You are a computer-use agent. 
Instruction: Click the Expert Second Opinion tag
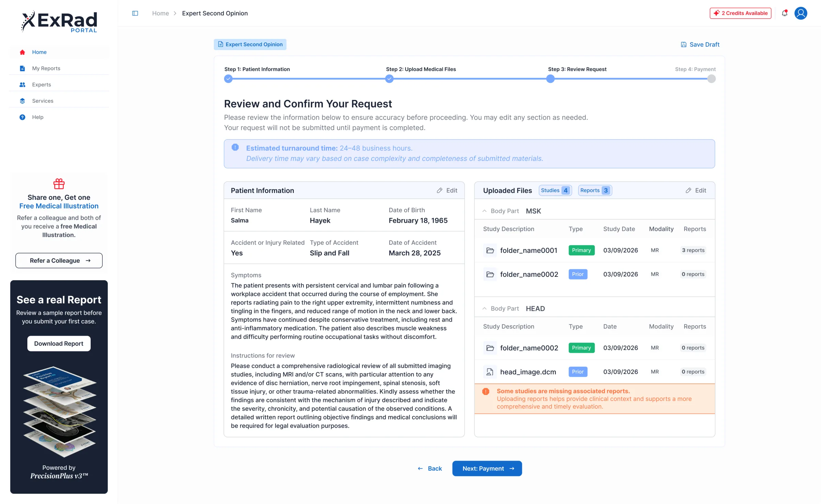(250, 44)
